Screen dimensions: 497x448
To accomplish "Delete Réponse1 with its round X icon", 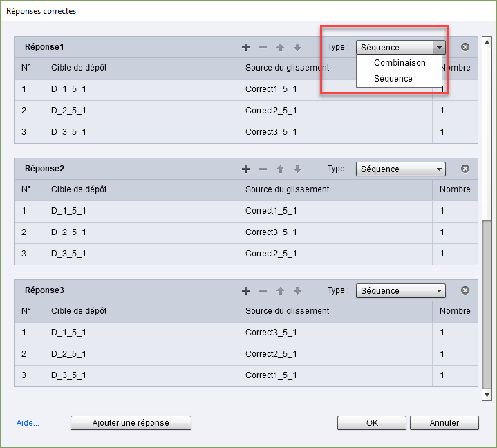I will pos(465,47).
